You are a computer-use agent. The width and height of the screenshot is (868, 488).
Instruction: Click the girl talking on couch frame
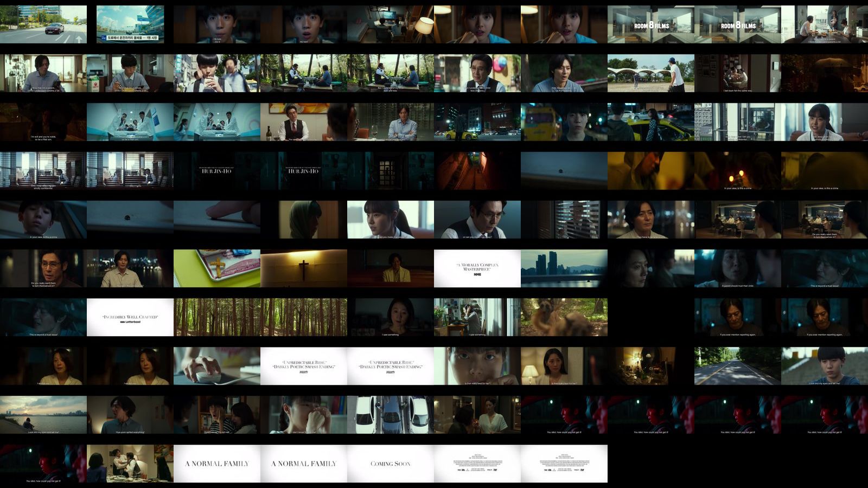tap(825, 122)
